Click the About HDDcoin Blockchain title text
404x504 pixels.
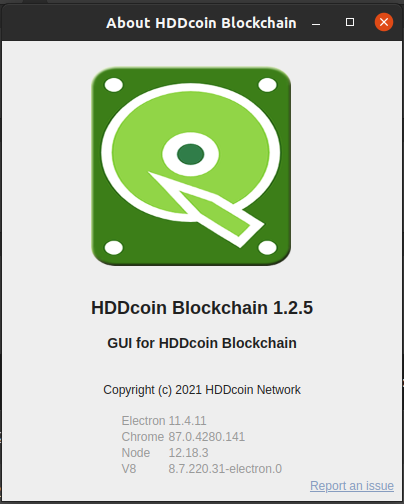(x=201, y=23)
